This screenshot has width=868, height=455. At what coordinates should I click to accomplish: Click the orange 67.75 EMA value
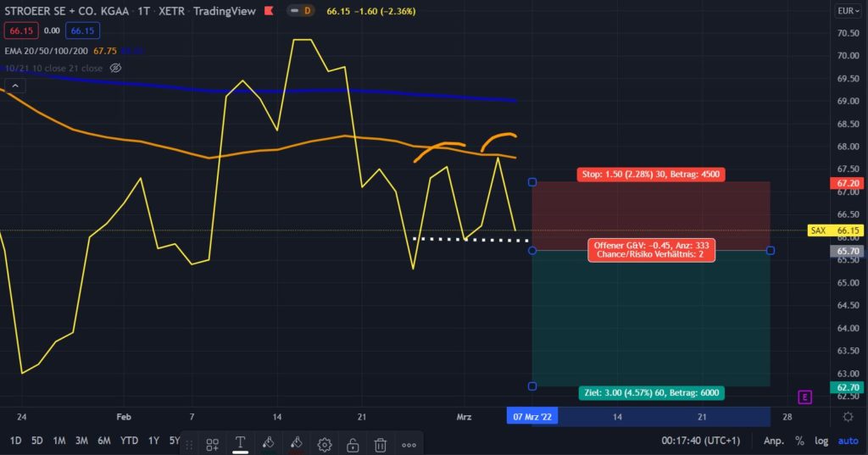click(x=105, y=51)
